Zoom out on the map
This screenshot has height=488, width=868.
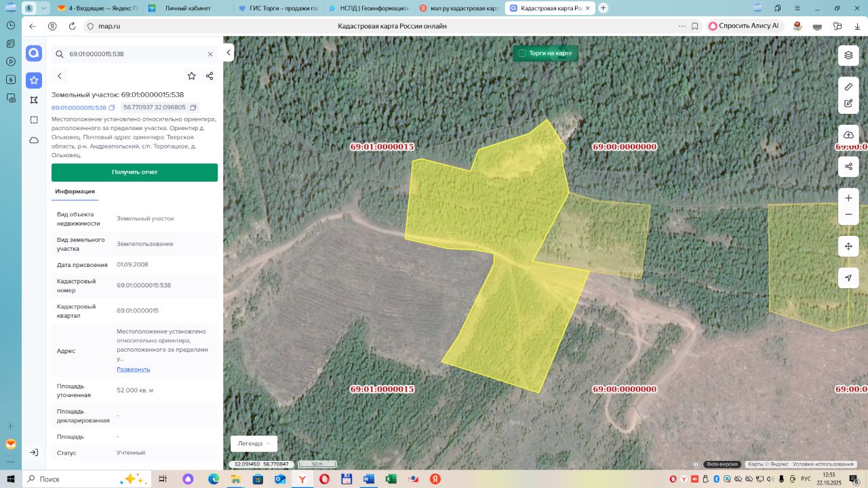(x=848, y=215)
